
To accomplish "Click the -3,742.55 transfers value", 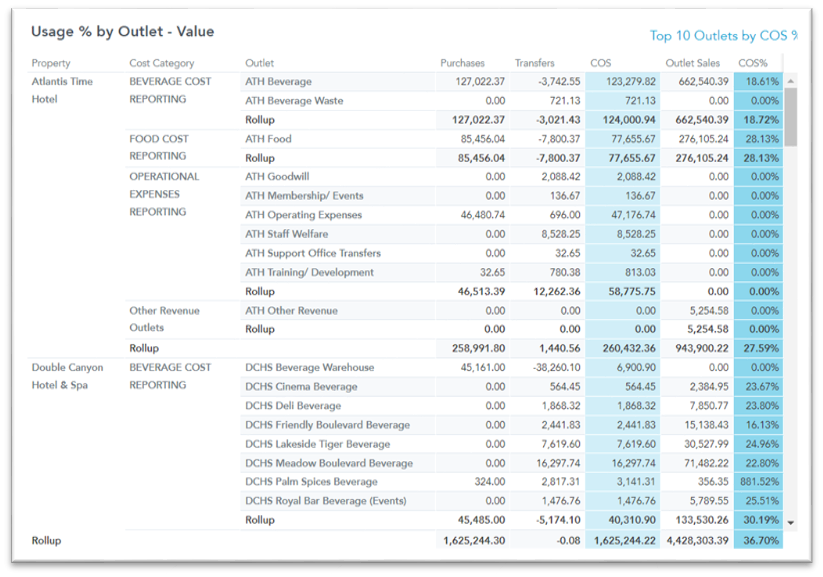I will [558, 81].
